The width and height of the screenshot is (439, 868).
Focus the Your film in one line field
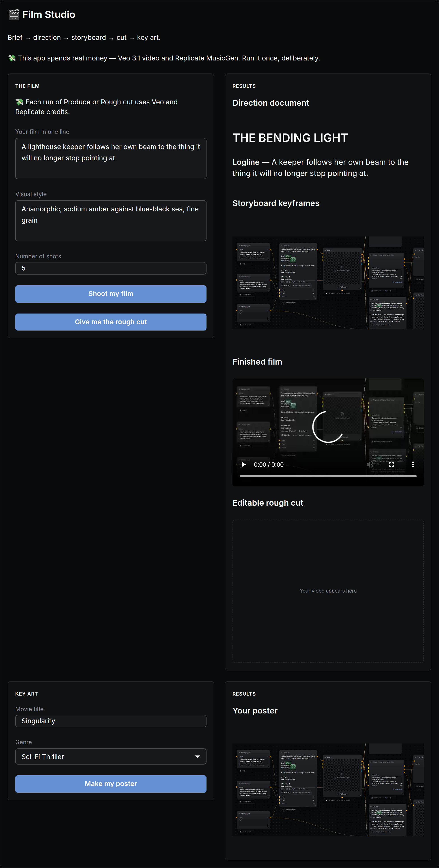tap(111, 158)
